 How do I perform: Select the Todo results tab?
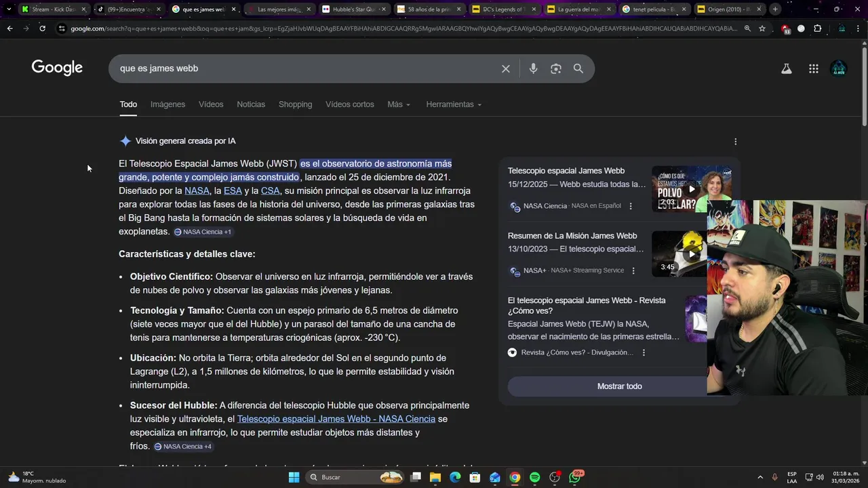pyautogui.click(x=128, y=104)
